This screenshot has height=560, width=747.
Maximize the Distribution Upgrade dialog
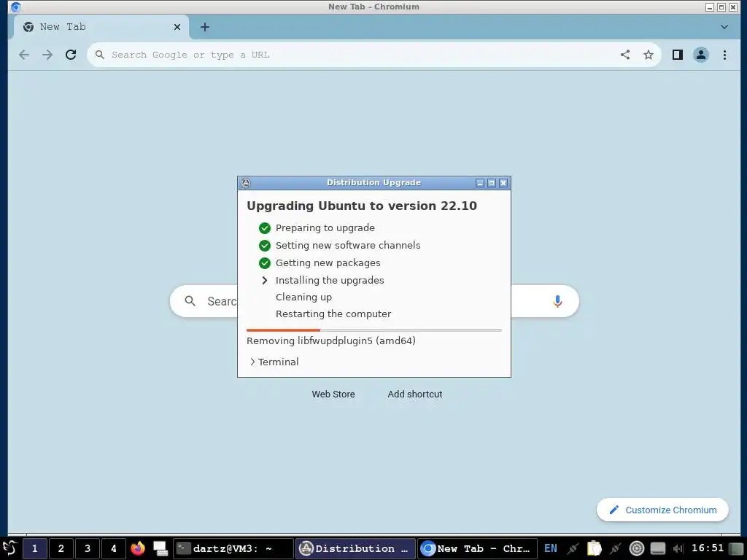tap(492, 183)
